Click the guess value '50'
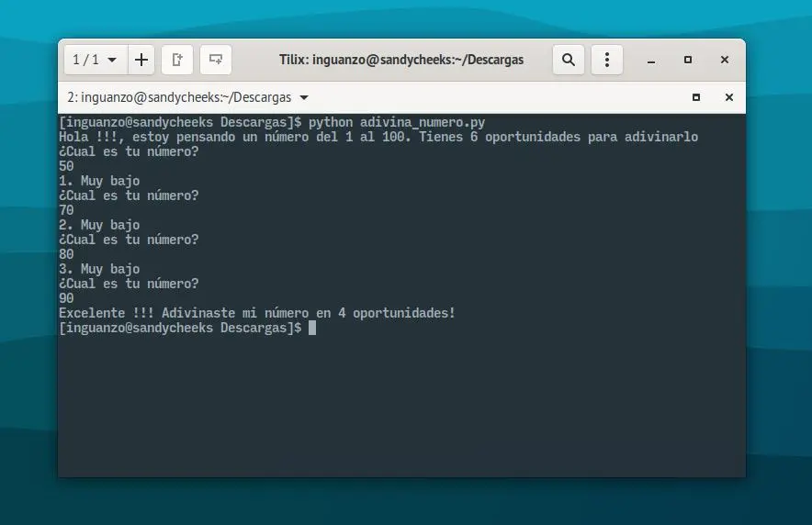This screenshot has width=812, height=525. coord(66,166)
